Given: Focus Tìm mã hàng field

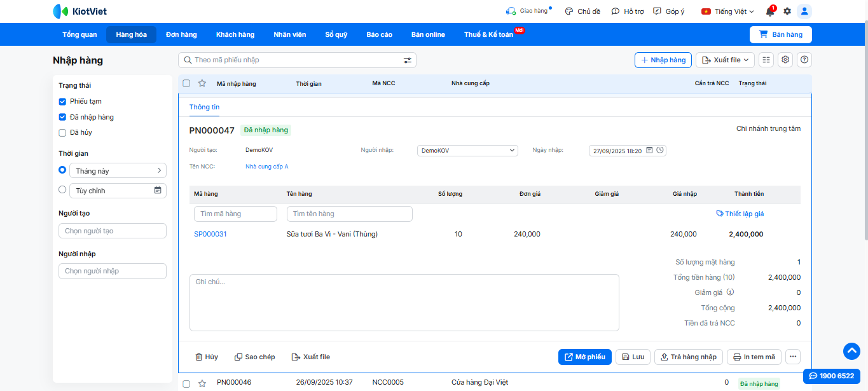Looking at the screenshot, I should pyautogui.click(x=235, y=214).
